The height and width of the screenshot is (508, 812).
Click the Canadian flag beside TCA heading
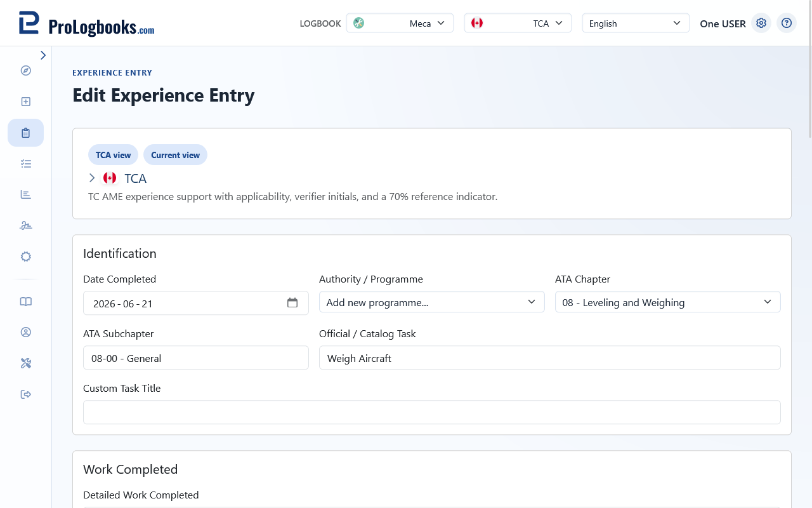[x=110, y=178]
